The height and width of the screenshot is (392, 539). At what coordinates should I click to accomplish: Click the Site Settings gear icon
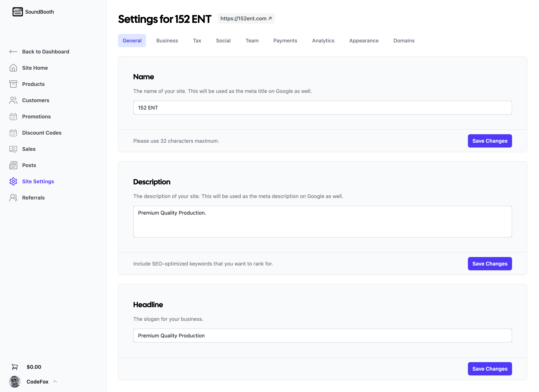pyautogui.click(x=13, y=181)
